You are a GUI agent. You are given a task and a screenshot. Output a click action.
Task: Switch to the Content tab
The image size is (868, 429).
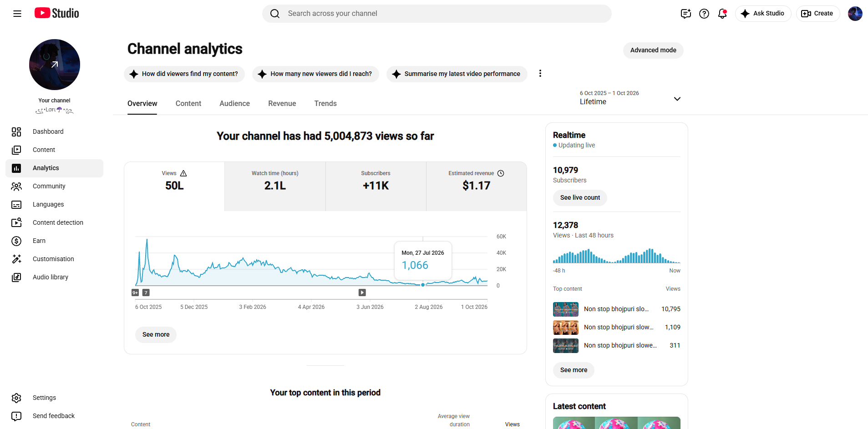tap(188, 104)
